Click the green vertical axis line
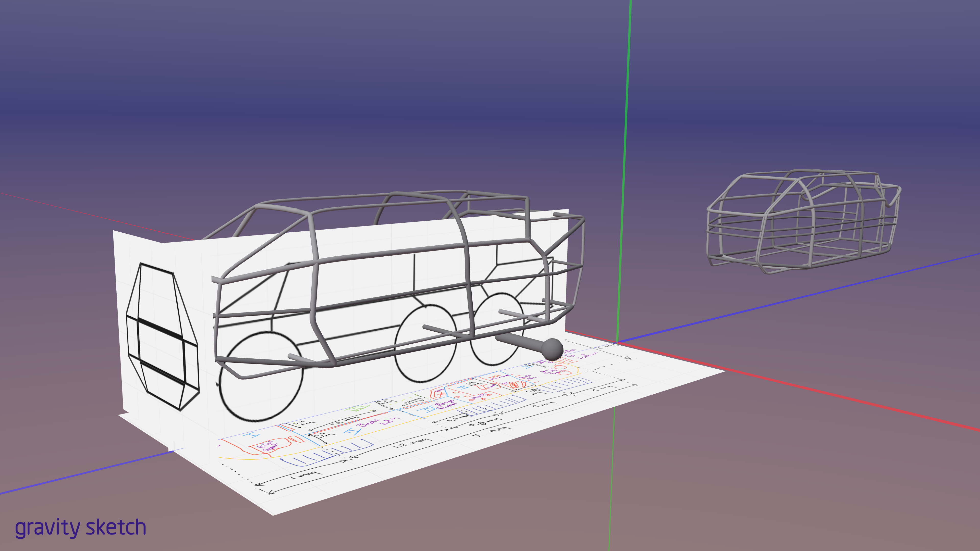Screen dimensions: 980x551 click(627, 114)
